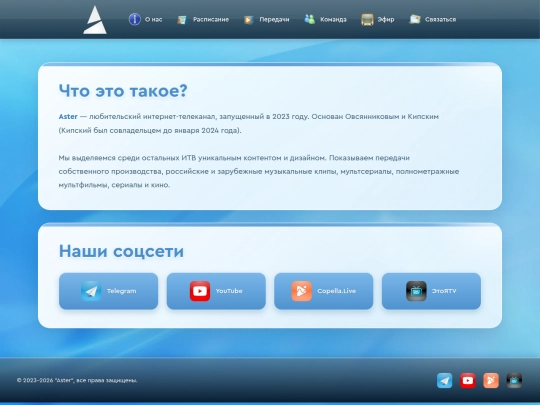Click the blue info icon near О нас

point(135,19)
